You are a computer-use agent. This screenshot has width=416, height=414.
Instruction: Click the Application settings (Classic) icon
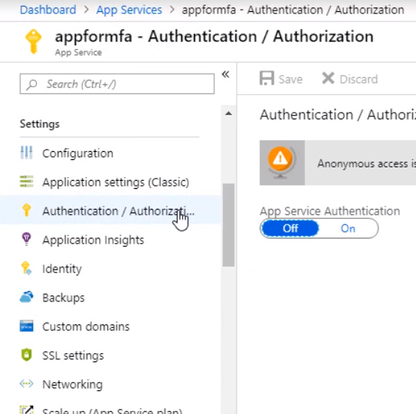pos(26,182)
